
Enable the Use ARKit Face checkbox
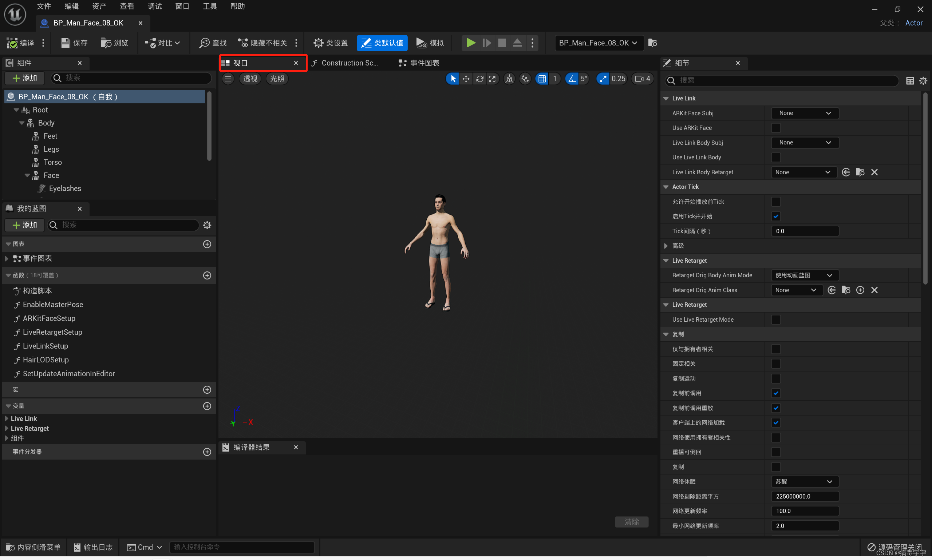click(x=776, y=128)
